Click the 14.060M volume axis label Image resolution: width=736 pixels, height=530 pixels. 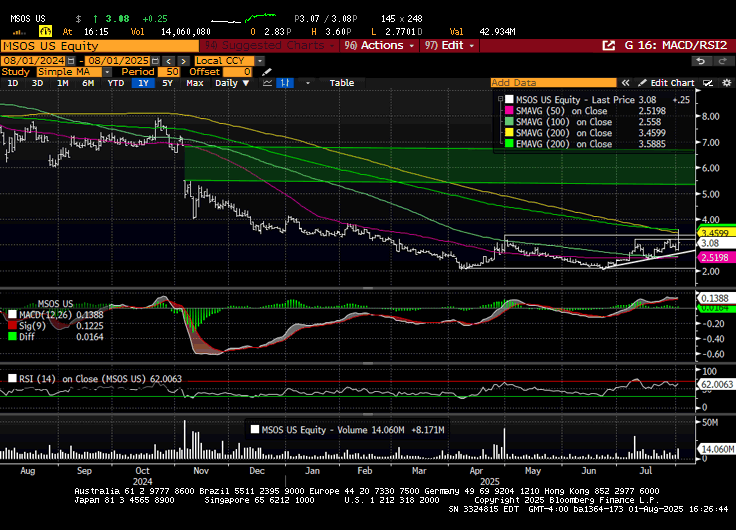717,449
